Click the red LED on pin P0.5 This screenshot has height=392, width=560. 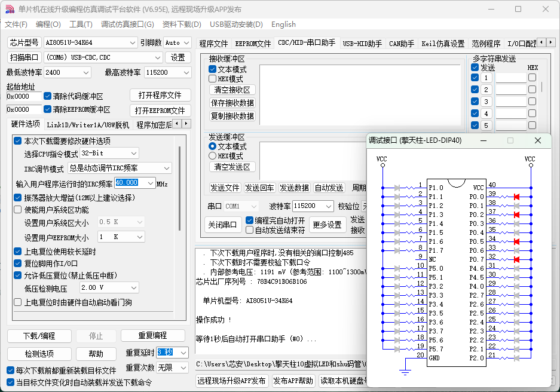point(516,241)
